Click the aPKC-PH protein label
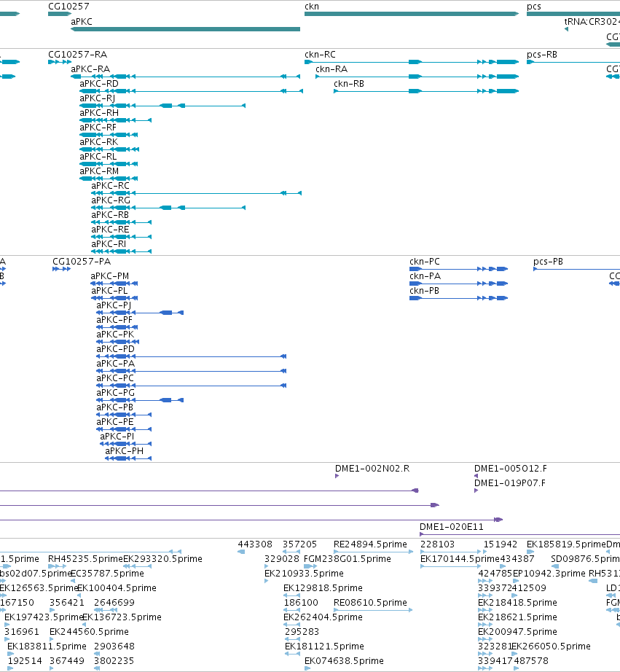620x672 pixels. (125, 451)
